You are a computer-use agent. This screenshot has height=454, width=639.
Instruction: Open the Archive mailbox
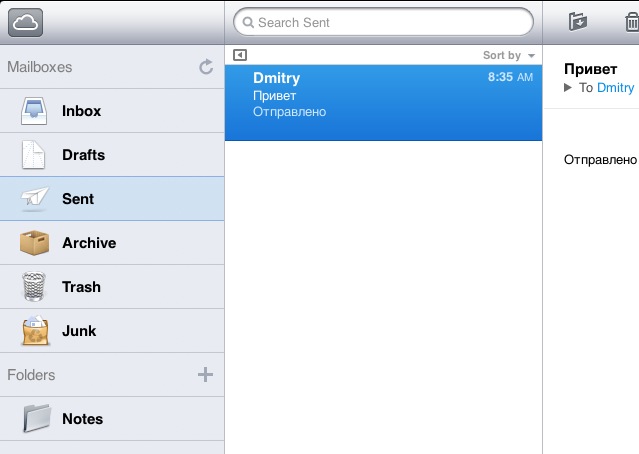(89, 243)
